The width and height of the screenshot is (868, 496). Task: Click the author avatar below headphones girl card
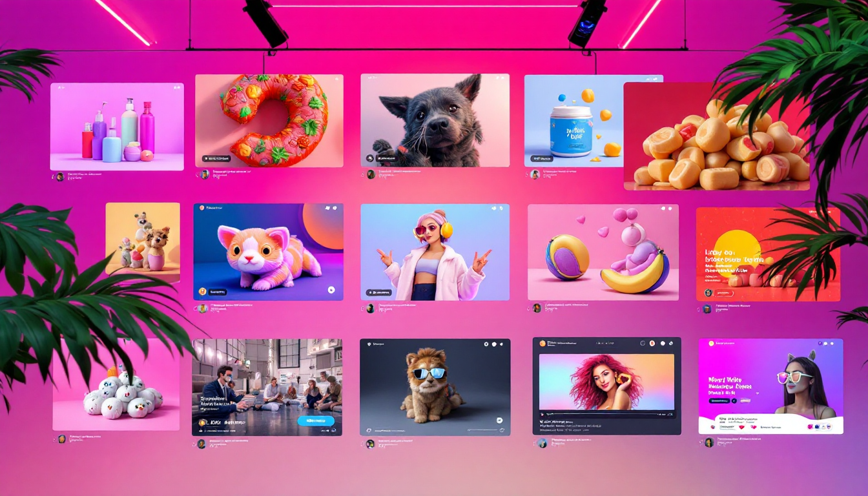371,309
